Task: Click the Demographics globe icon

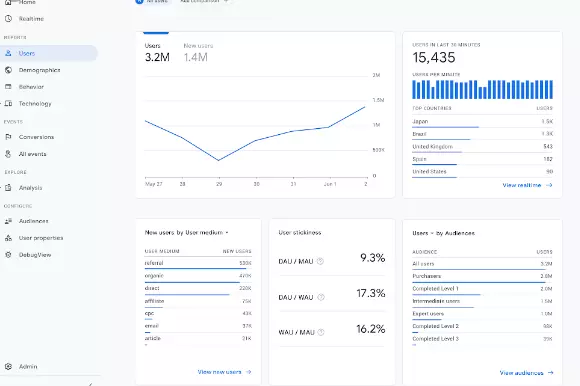Action: coord(9,70)
